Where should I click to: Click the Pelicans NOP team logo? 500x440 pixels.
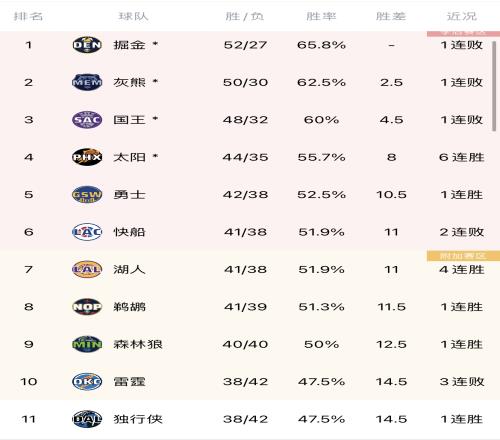click(87, 307)
